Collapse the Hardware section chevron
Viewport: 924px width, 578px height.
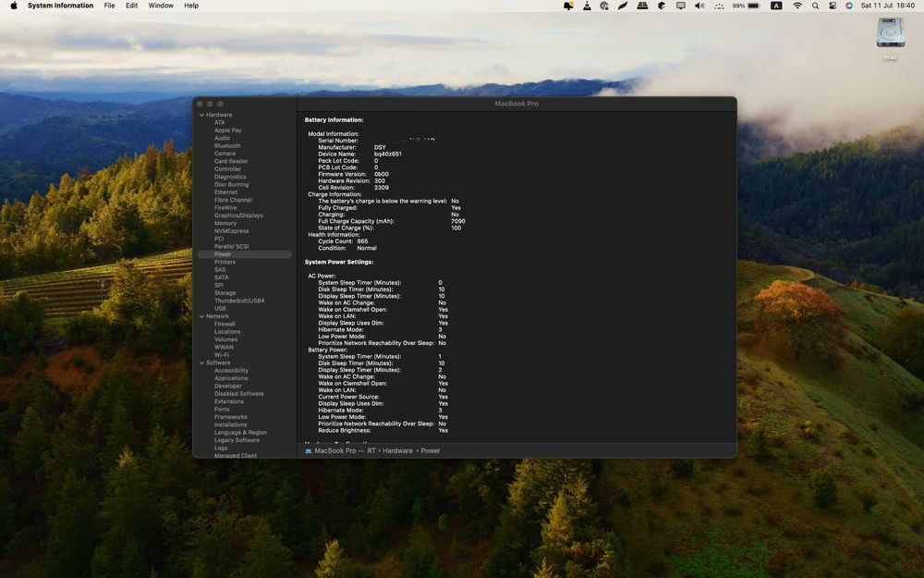(x=201, y=115)
